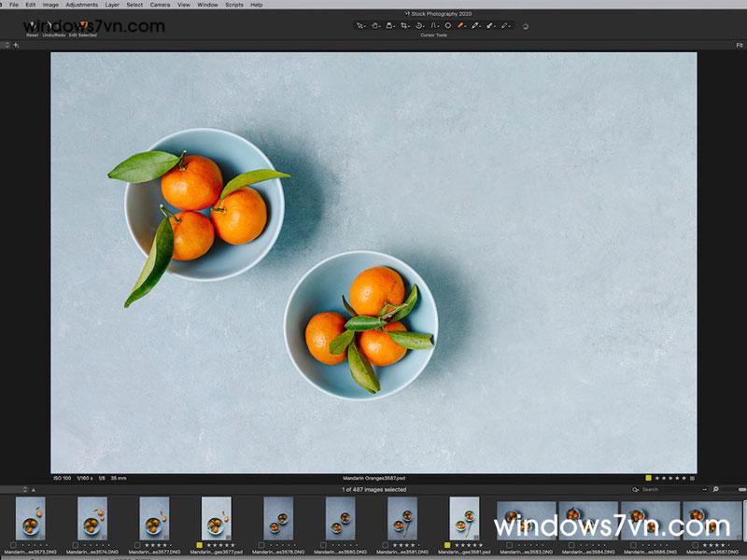Select the Apply Adjustments tool
The height and width of the screenshot is (560, 747).
pyautogui.click(x=489, y=26)
